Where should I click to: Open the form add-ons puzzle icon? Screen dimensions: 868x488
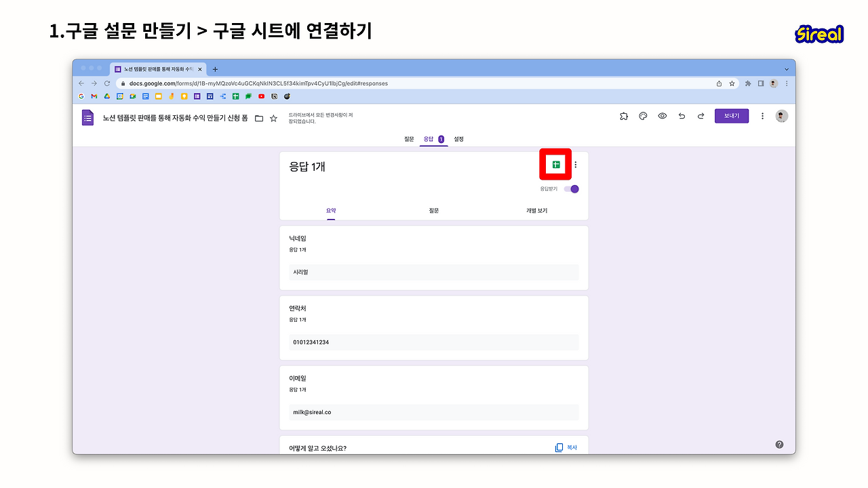[624, 116]
